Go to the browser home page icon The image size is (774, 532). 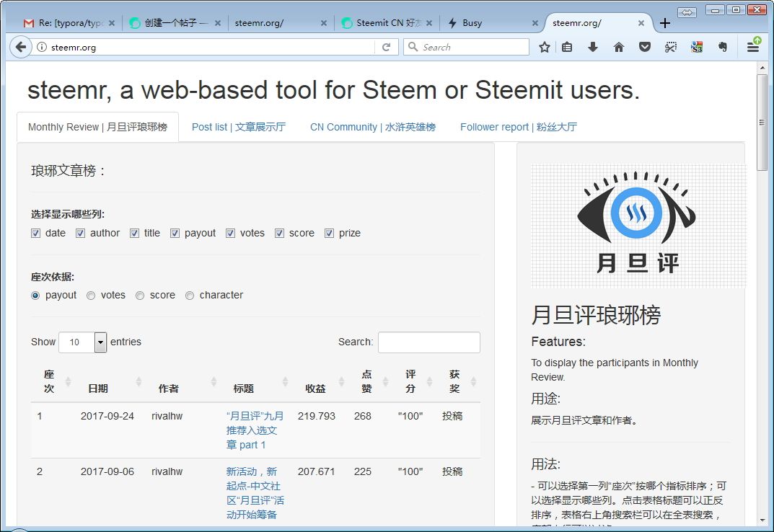pyautogui.click(x=618, y=47)
